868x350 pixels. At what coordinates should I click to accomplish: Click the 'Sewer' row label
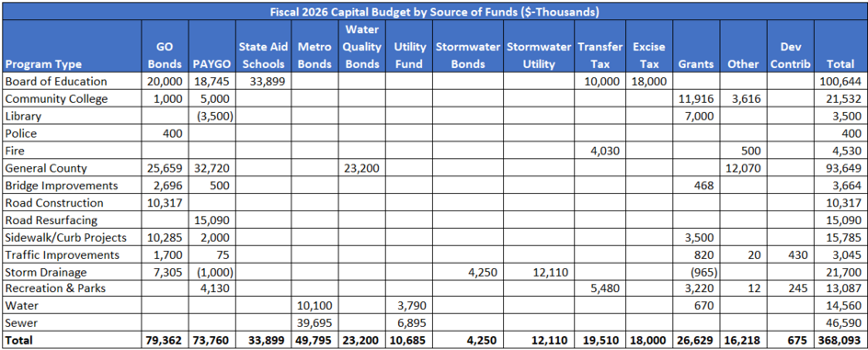tap(20, 324)
